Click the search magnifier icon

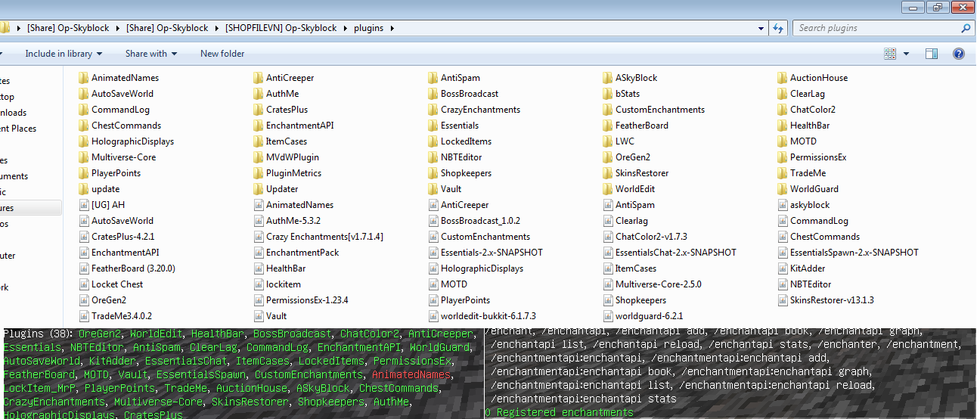tap(966, 28)
